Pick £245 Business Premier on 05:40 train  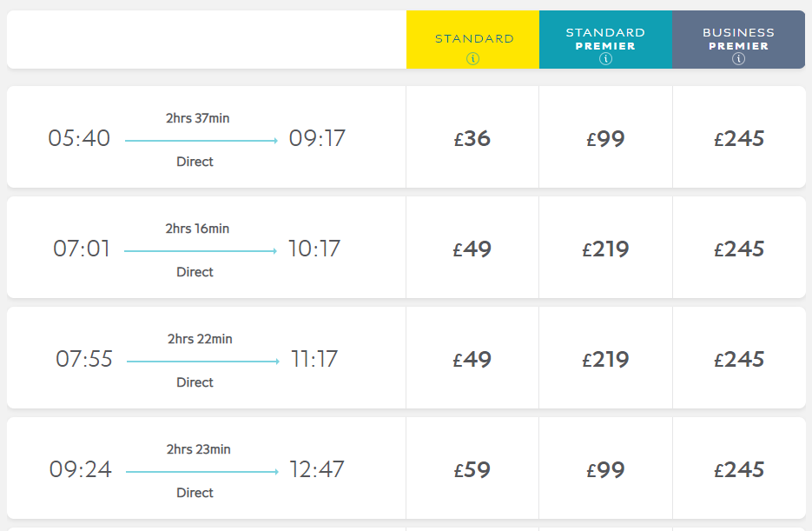tap(739, 138)
